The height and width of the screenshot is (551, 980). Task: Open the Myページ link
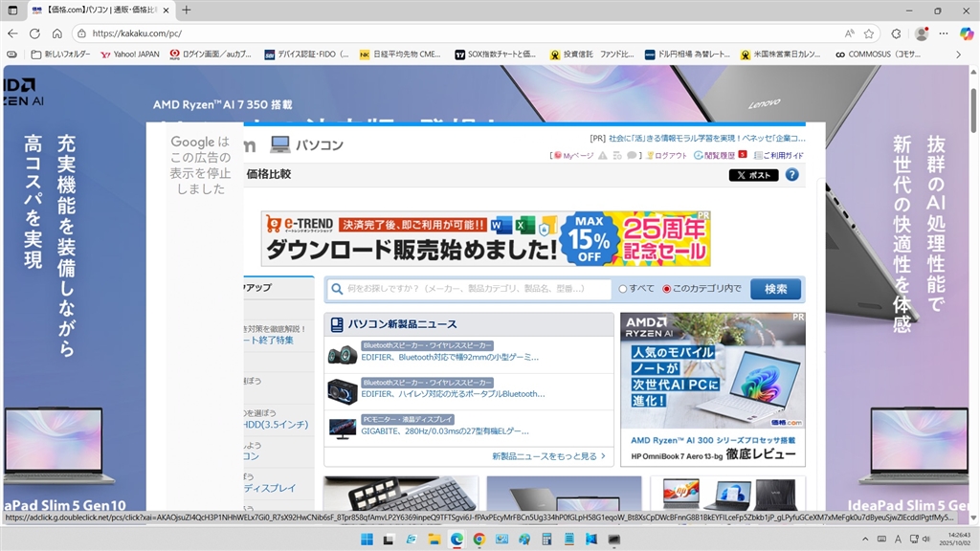[574, 156]
